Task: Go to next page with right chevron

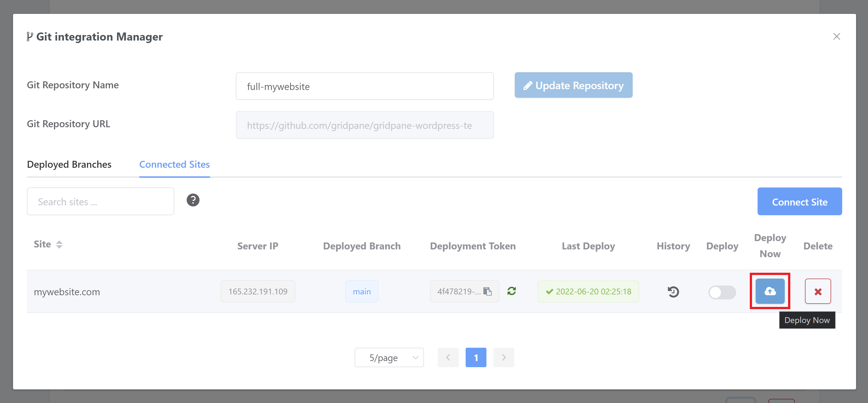Action: pos(503,357)
